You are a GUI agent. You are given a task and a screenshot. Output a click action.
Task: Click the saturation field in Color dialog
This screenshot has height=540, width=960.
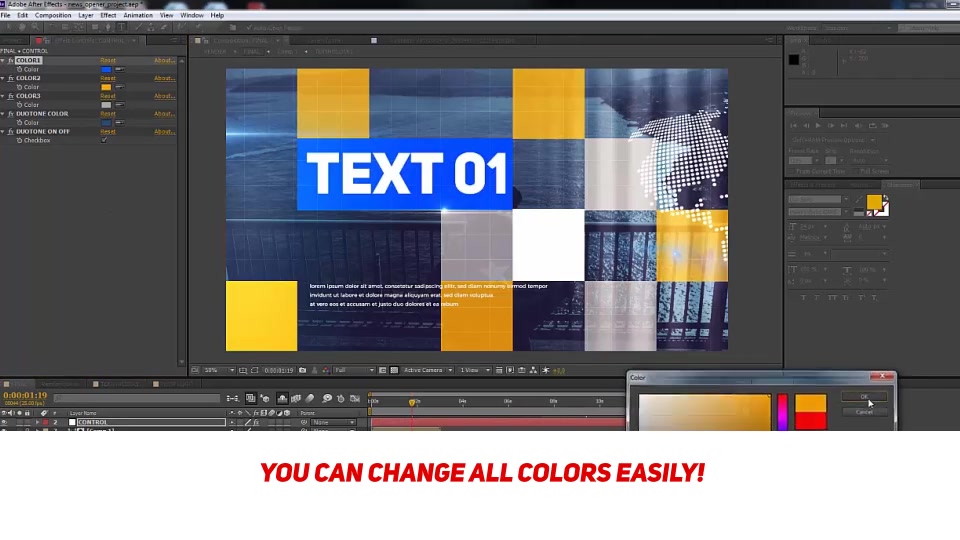(704, 412)
